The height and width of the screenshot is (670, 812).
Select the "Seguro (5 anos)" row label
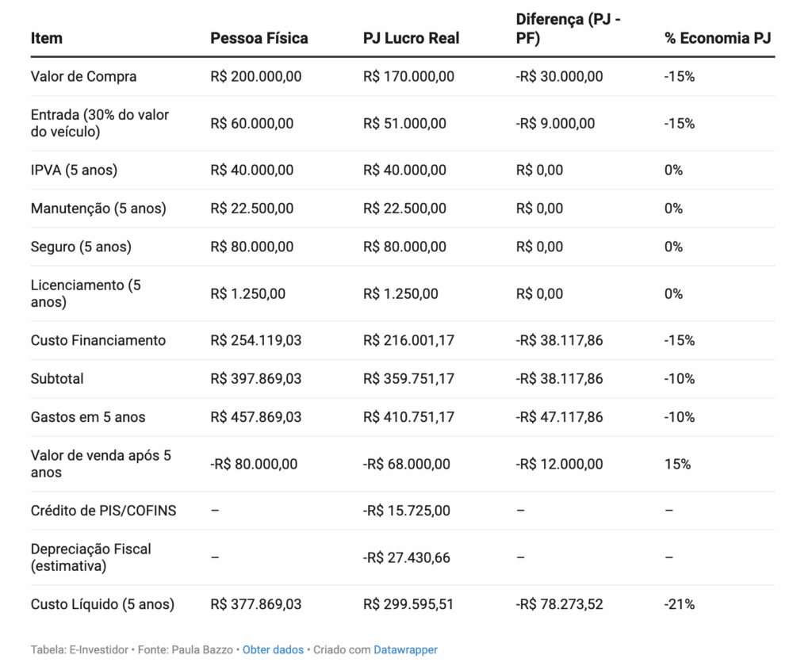[81, 247]
